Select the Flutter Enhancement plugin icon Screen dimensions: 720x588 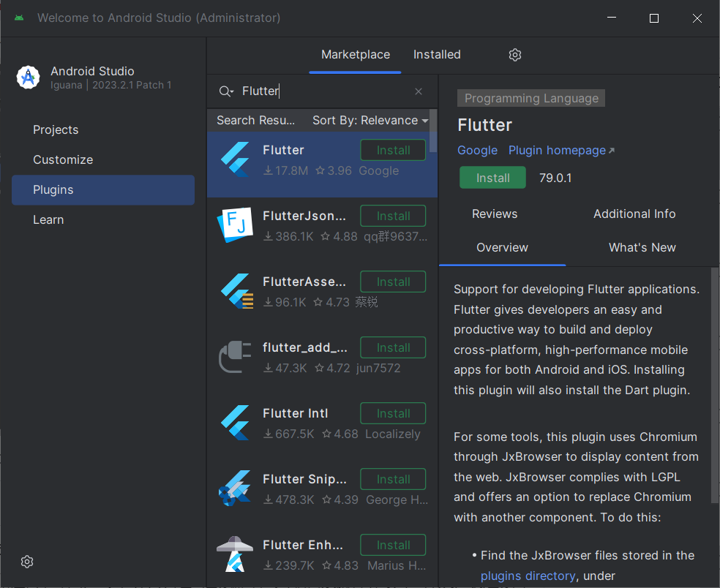click(236, 554)
